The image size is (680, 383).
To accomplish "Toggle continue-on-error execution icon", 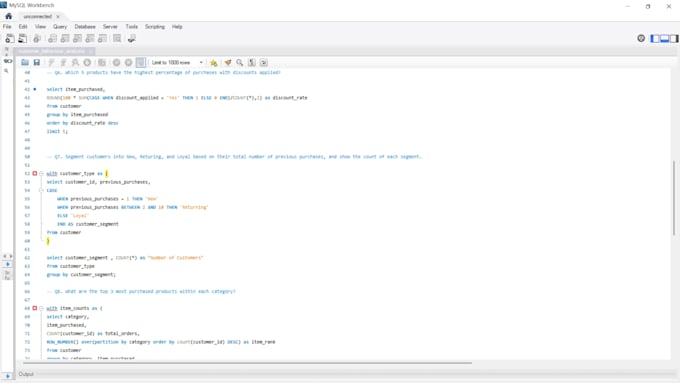I will 102,62.
